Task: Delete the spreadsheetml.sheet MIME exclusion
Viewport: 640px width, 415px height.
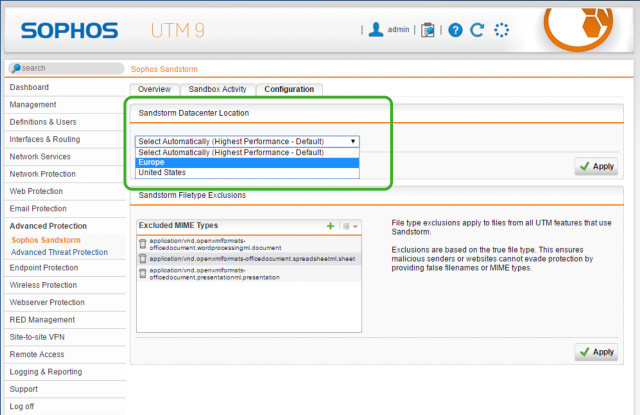Action: [142, 259]
